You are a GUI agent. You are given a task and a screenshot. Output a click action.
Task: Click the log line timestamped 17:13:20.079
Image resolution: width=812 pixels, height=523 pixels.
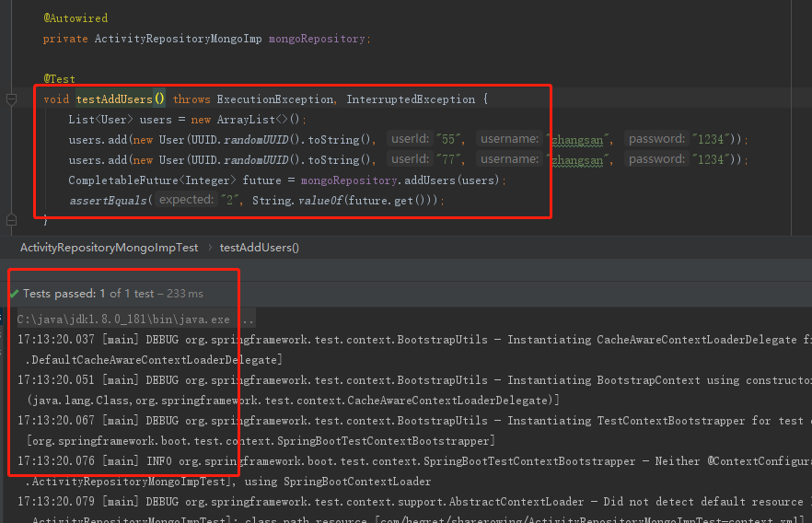coord(414,501)
